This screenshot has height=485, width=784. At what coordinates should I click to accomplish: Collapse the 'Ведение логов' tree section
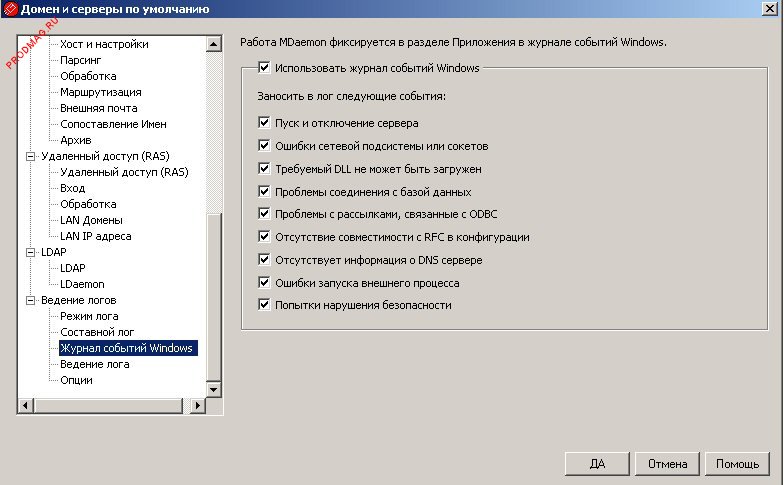[x=30, y=300]
